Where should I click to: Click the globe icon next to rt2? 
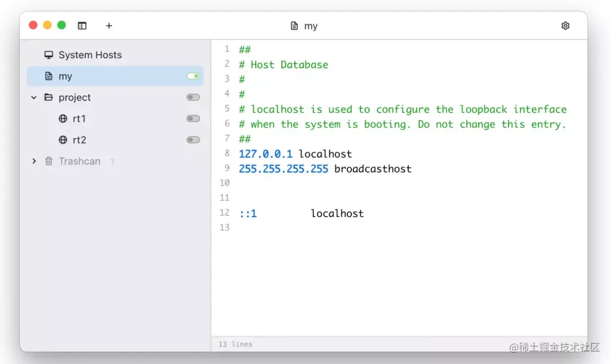point(63,140)
